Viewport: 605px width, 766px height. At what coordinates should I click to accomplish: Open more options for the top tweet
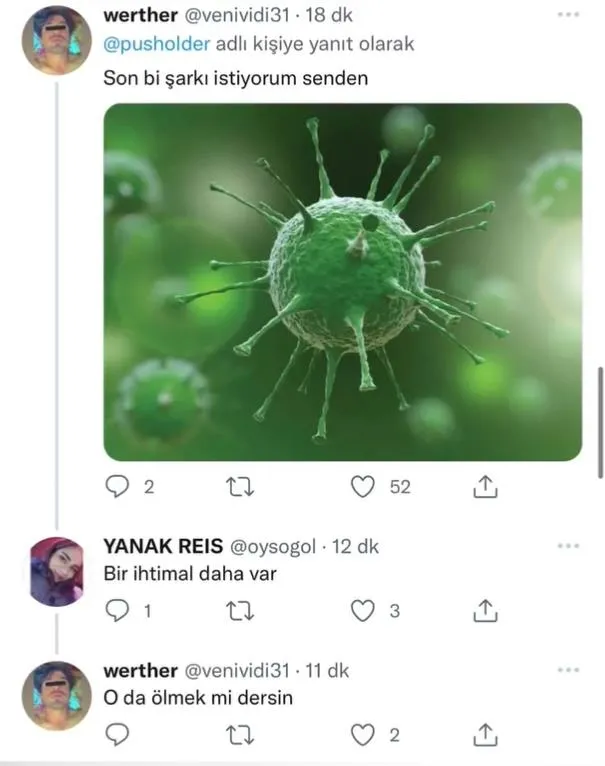click(570, 17)
